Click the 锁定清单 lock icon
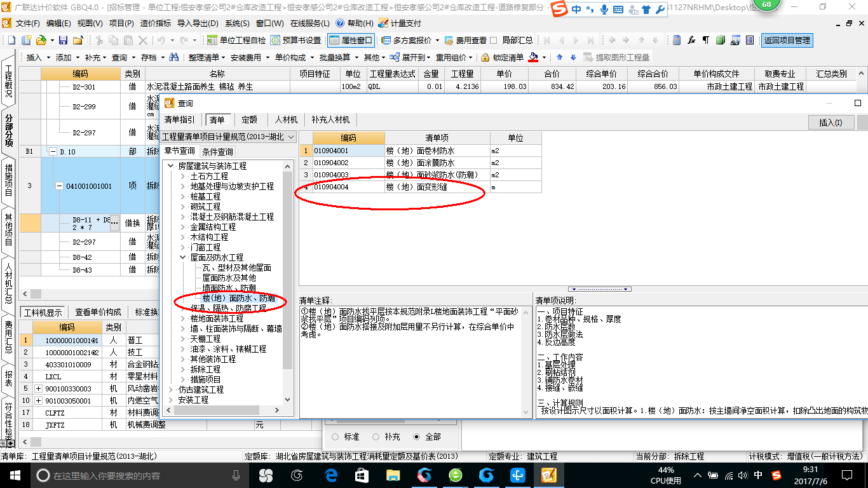Image resolution: width=868 pixels, height=488 pixels. (485, 57)
